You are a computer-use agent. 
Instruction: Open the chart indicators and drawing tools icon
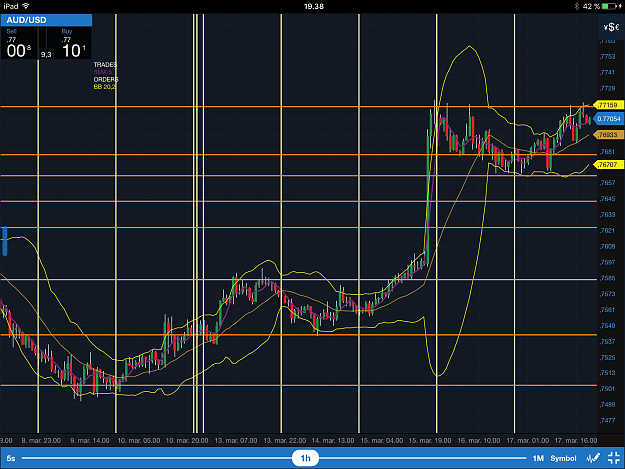click(x=593, y=458)
